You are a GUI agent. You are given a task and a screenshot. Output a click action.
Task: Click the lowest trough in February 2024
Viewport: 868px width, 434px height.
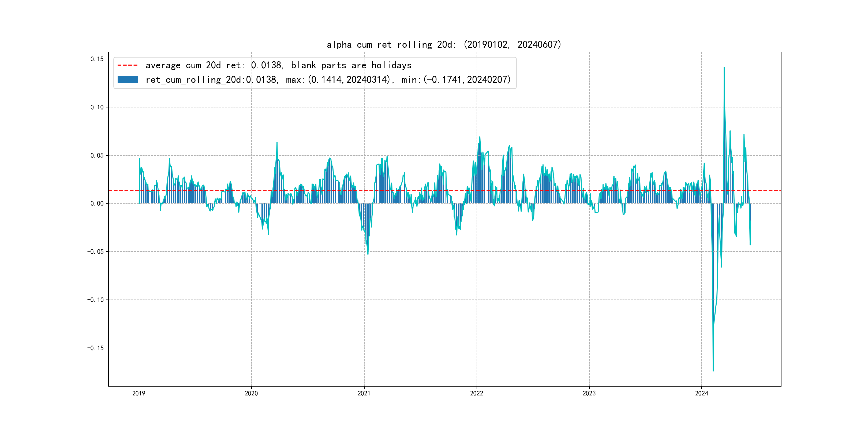(x=713, y=371)
